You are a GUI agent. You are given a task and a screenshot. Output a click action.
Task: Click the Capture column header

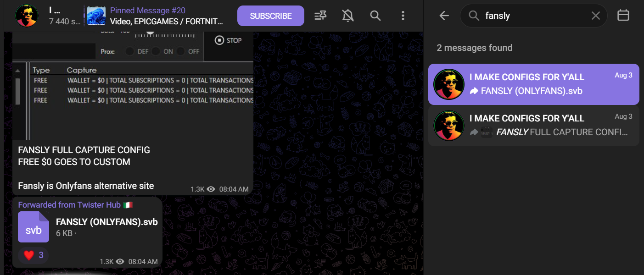coord(82,70)
